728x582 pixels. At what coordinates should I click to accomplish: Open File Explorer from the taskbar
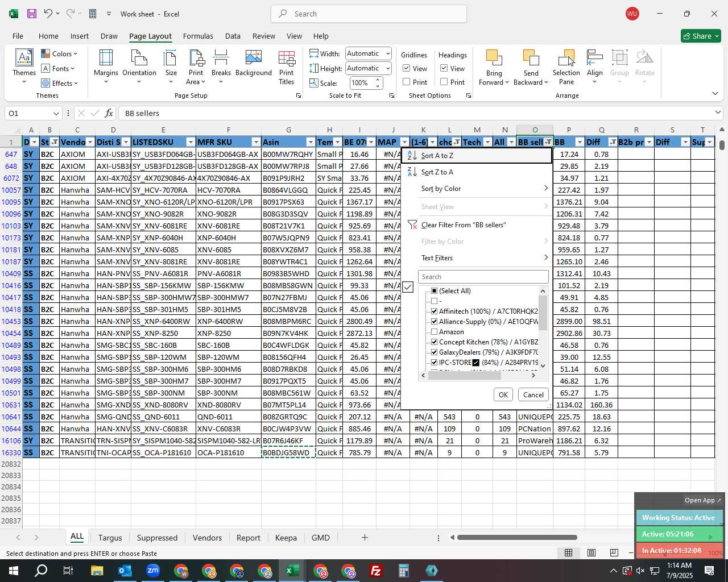97,571
